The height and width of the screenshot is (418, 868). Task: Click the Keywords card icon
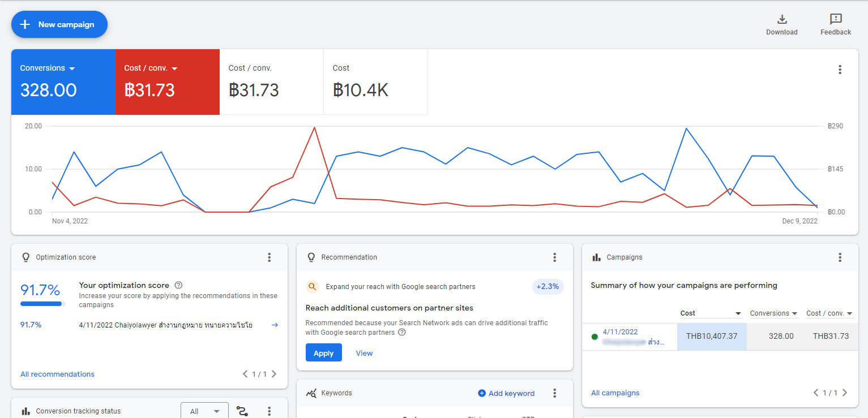pyautogui.click(x=311, y=393)
